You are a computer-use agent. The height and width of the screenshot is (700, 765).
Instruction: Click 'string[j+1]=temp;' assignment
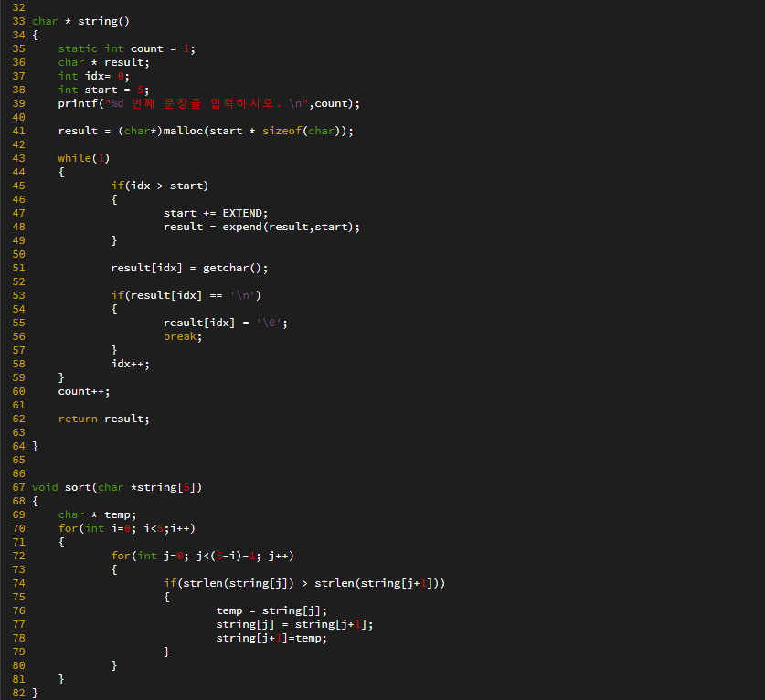click(x=271, y=638)
